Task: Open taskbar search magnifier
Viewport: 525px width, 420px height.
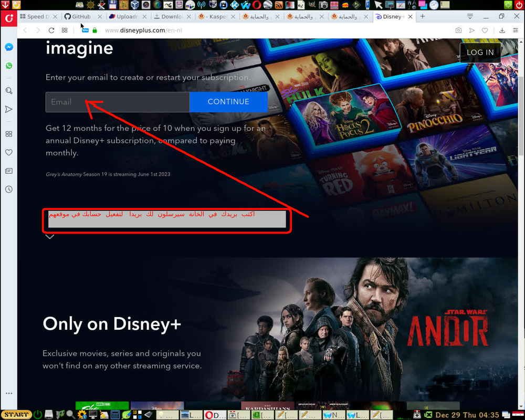Action: [70, 415]
